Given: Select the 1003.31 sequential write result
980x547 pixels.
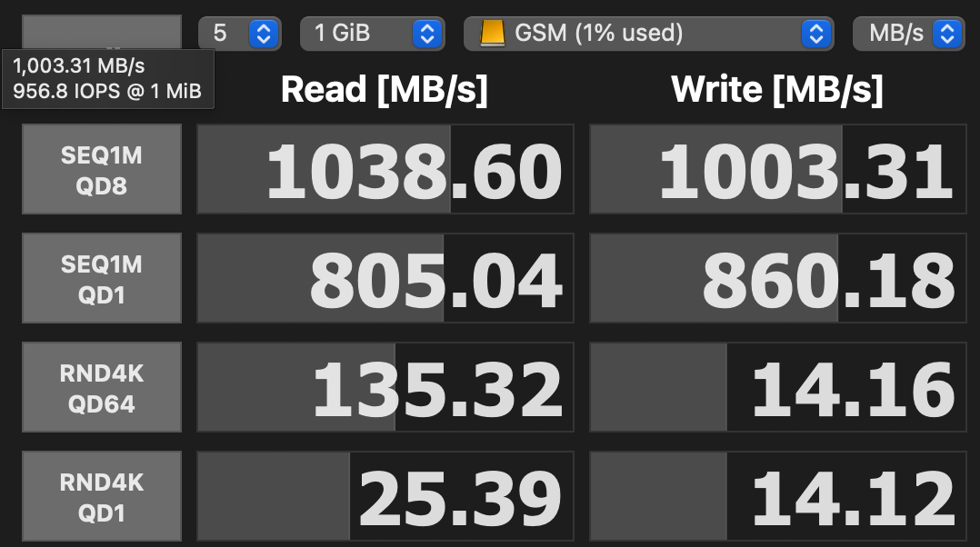Looking at the screenshot, I should coord(778,169).
